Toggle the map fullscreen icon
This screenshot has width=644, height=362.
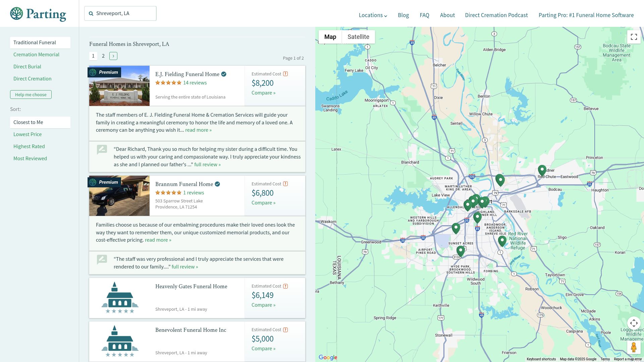pos(634,37)
